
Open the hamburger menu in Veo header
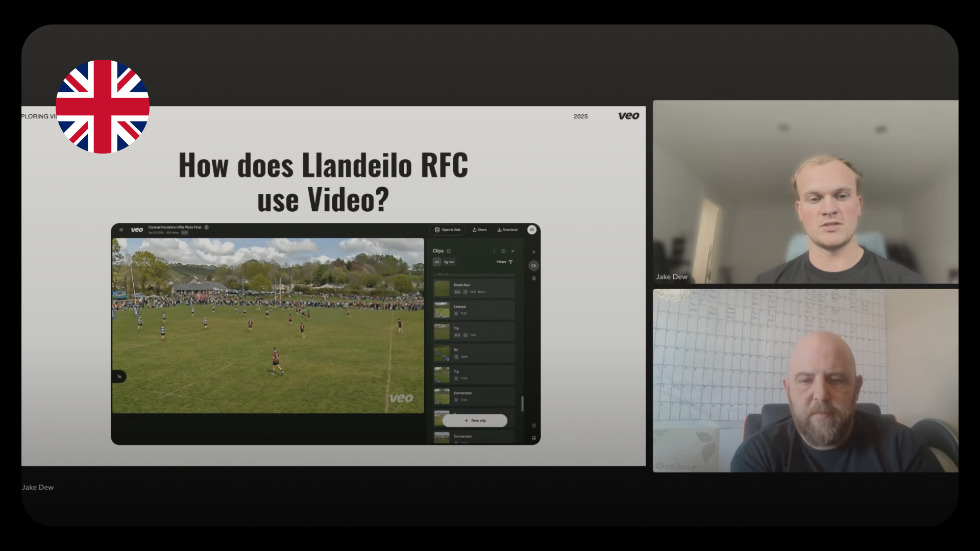click(x=121, y=230)
